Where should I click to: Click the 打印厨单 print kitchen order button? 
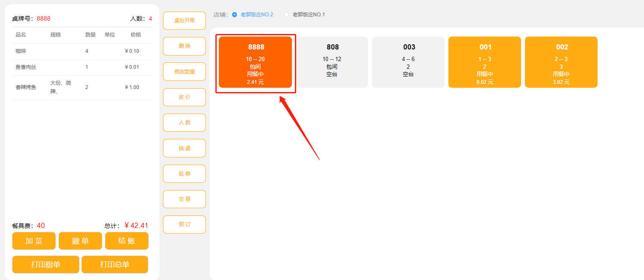tap(46, 265)
